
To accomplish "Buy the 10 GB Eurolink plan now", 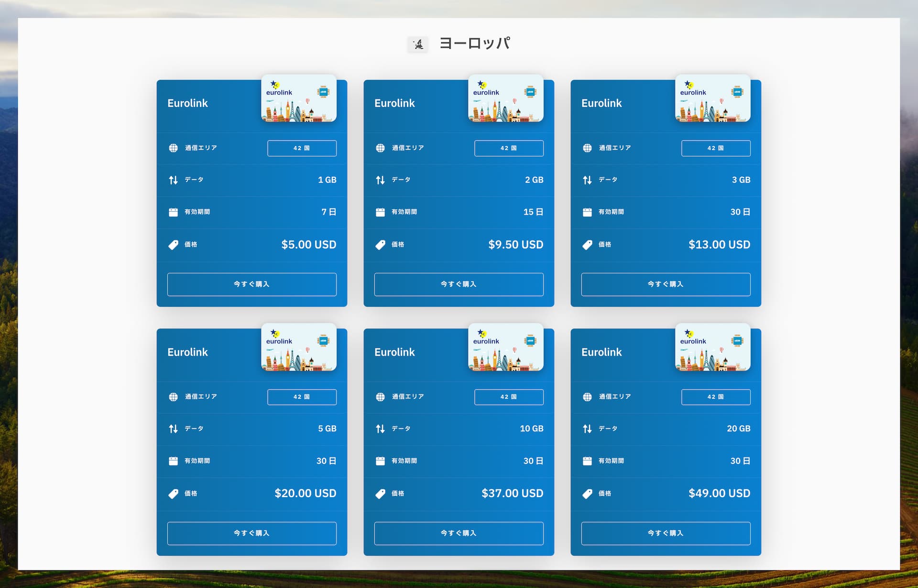I will (x=459, y=534).
